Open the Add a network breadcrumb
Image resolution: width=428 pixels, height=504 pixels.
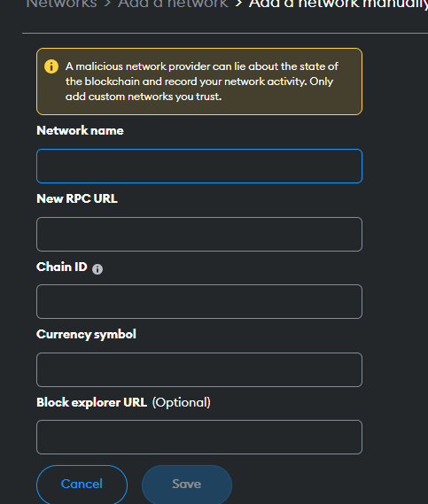[173, 4]
